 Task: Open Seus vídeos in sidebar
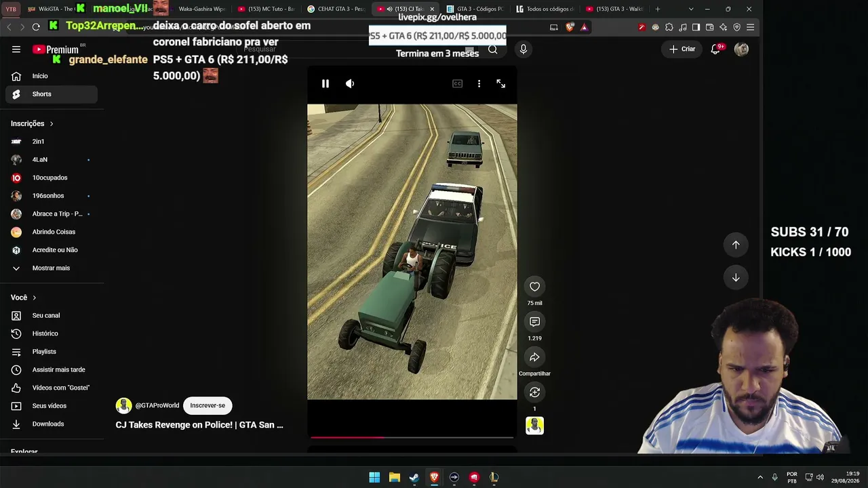pos(52,406)
